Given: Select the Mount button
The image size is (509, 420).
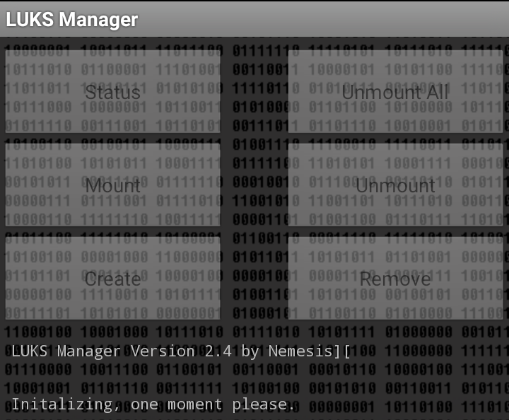Looking at the screenshot, I should (112, 185).
